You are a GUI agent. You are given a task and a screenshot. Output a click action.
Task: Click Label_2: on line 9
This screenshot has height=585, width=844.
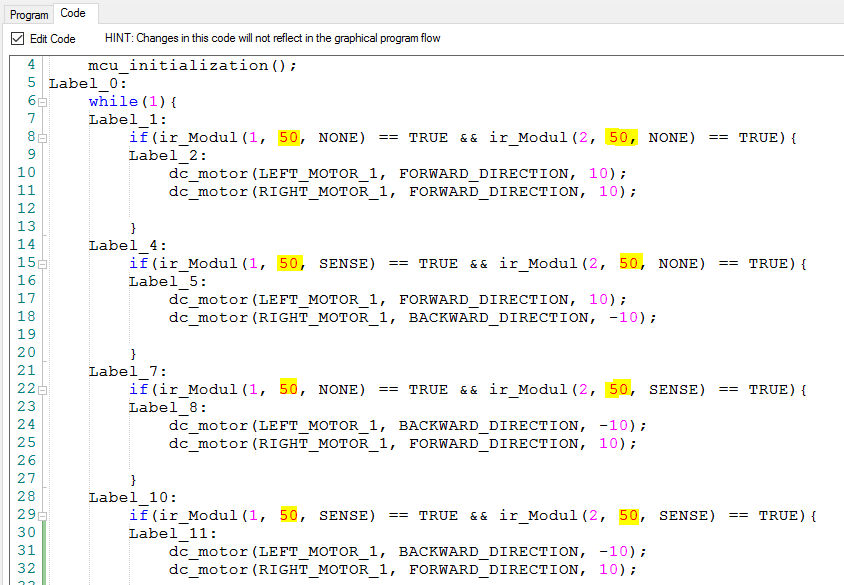pos(167,156)
